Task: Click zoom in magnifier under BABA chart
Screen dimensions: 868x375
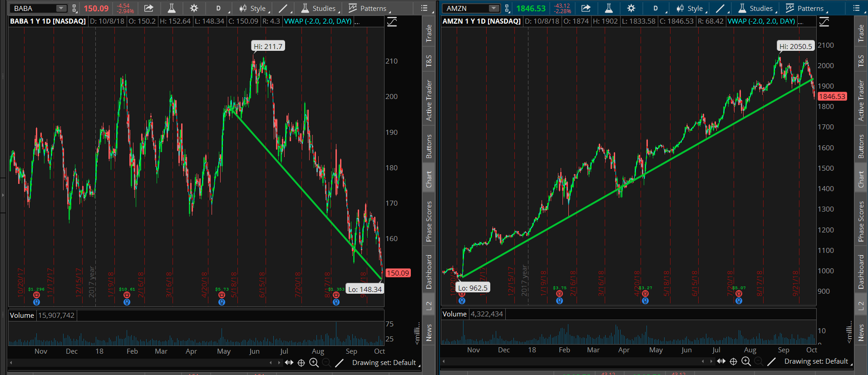Action: pyautogui.click(x=314, y=362)
